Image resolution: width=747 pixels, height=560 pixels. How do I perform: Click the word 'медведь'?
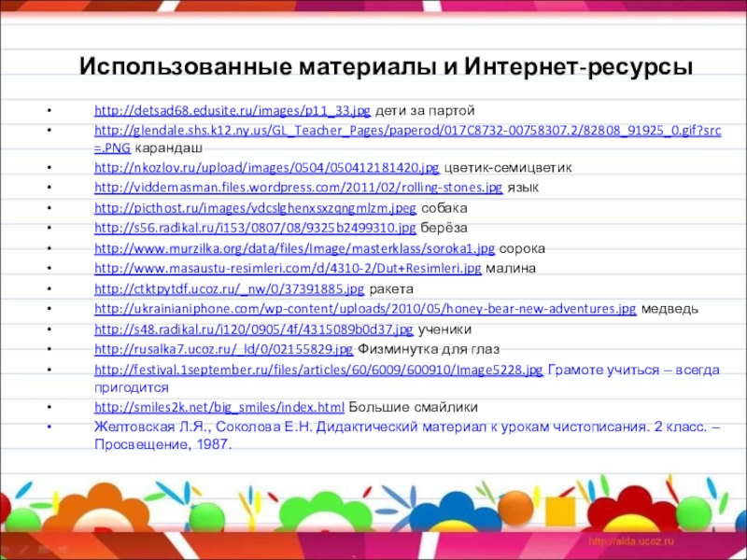point(669,309)
